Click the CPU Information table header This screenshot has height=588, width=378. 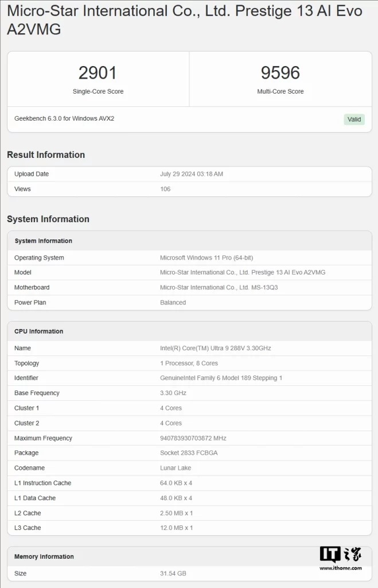point(39,331)
